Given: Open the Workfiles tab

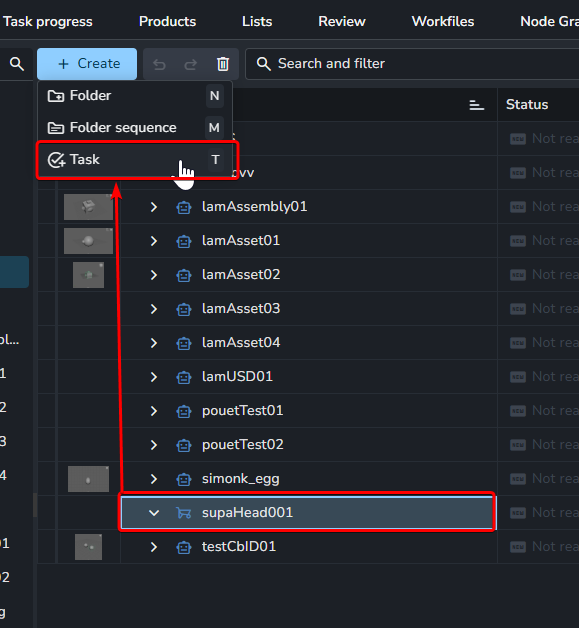Looking at the screenshot, I should click(443, 21).
